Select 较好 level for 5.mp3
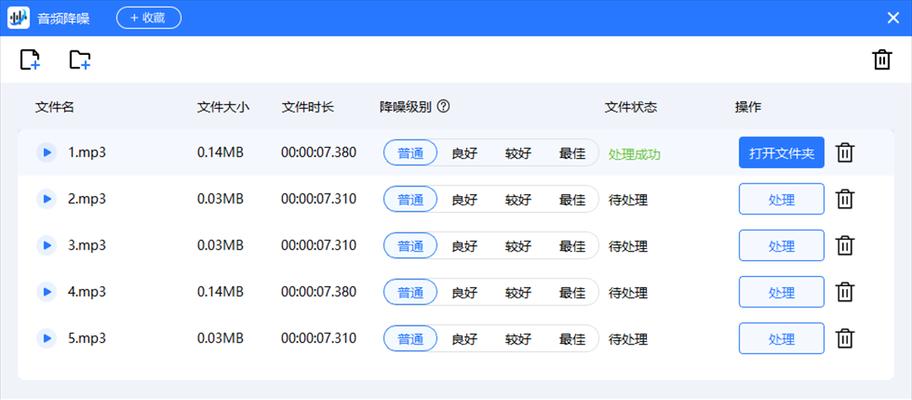This screenshot has width=912, height=400. [x=518, y=339]
